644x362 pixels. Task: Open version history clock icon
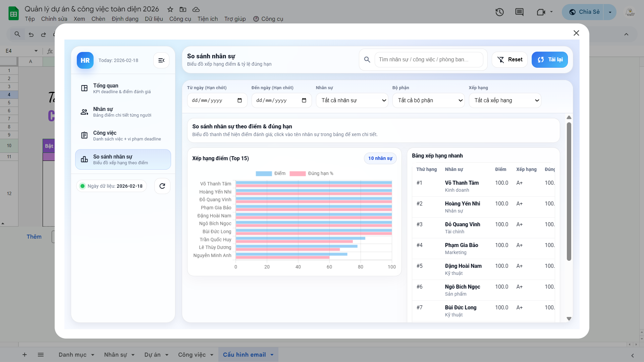[x=499, y=12]
